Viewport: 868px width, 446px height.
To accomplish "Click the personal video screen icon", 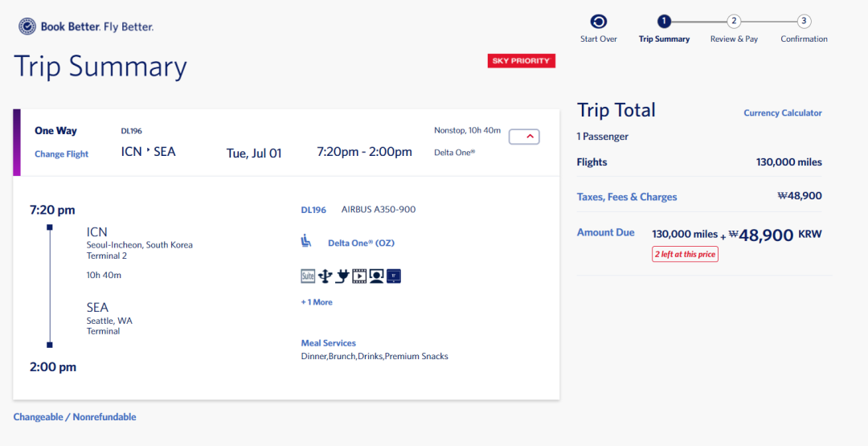I will point(375,276).
